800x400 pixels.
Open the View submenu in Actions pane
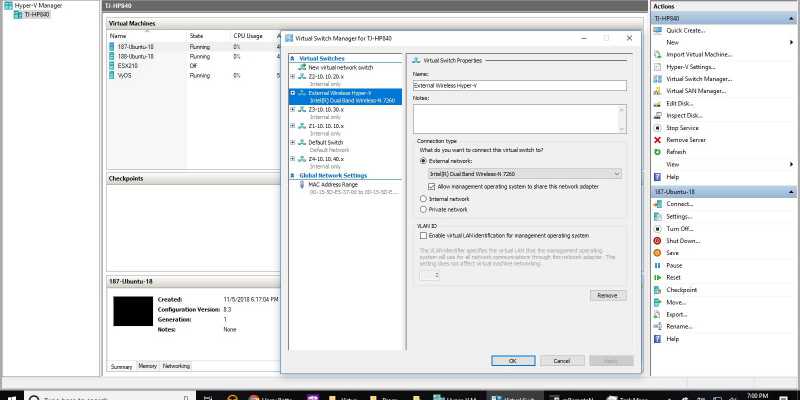[724, 164]
